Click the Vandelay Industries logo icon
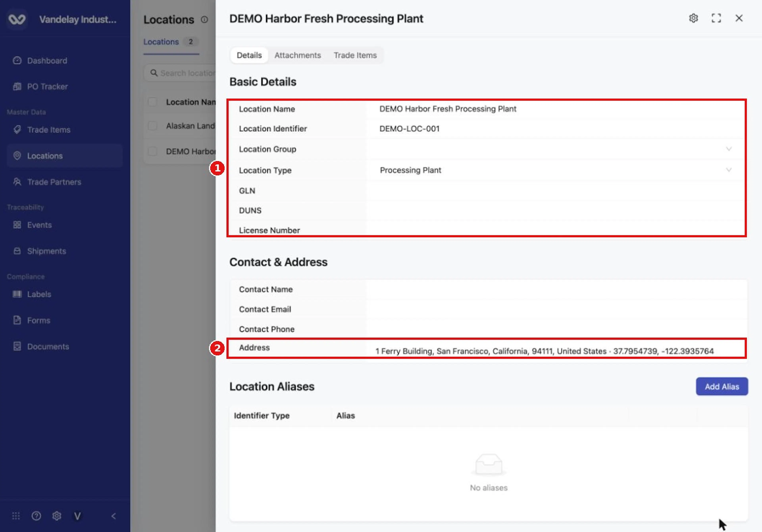This screenshot has width=762, height=532. click(17, 19)
